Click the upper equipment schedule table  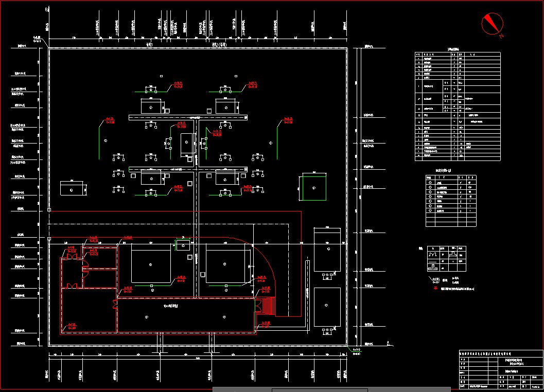[457, 106]
